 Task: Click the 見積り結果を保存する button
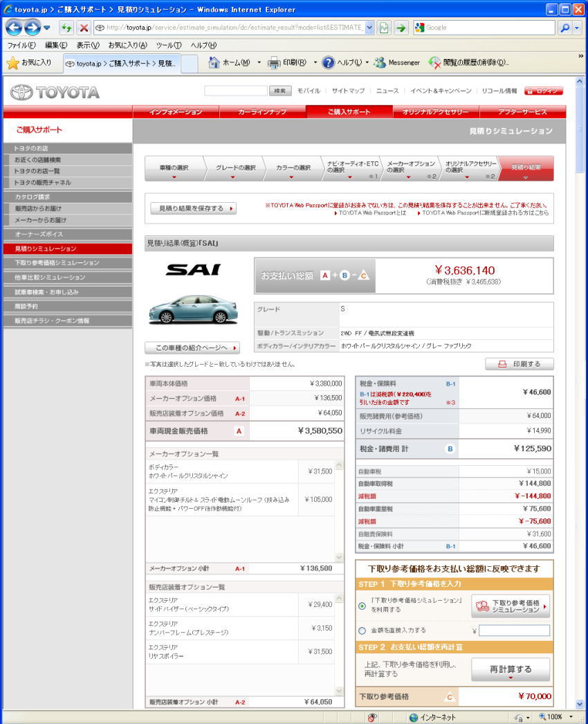coord(194,209)
